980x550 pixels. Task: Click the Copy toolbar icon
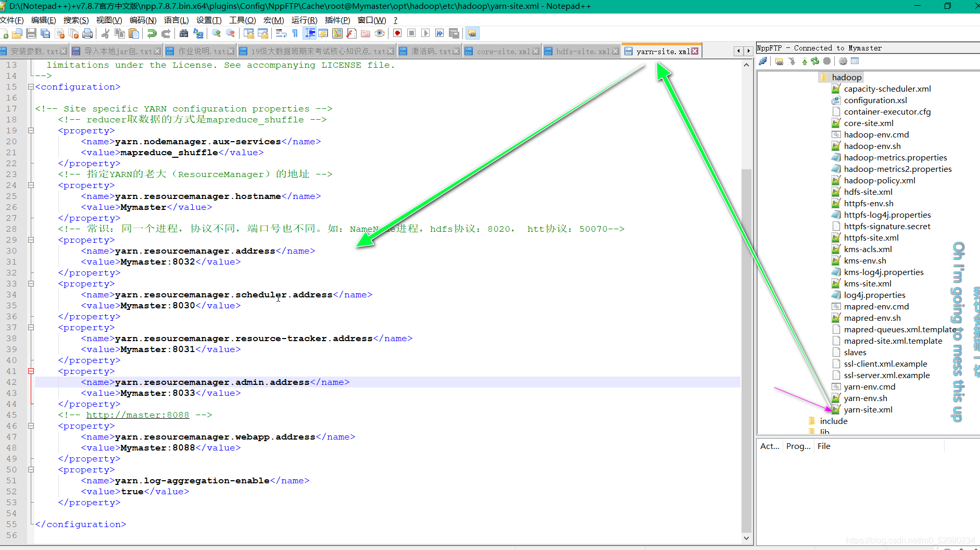[120, 33]
